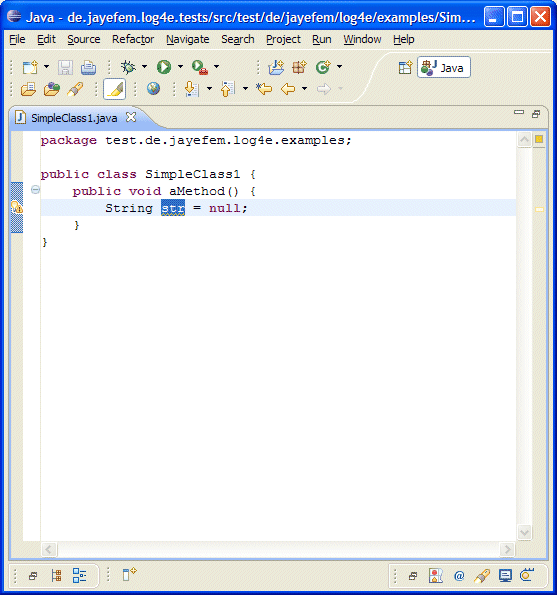Click the vertical scrollbar down arrow

coord(524,532)
